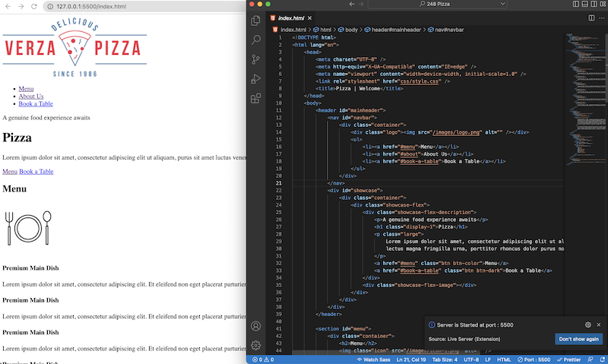Dismiss the Live Server notification
608x364 pixels.
pyautogui.click(x=598, y=324)
